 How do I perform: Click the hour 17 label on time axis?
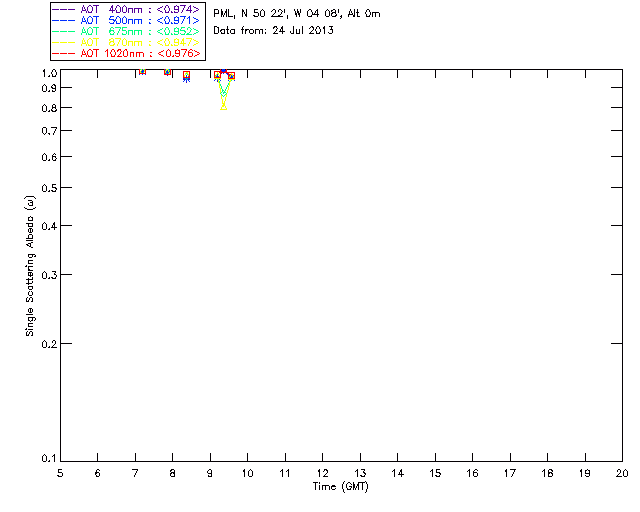click(x=510, y=474)
